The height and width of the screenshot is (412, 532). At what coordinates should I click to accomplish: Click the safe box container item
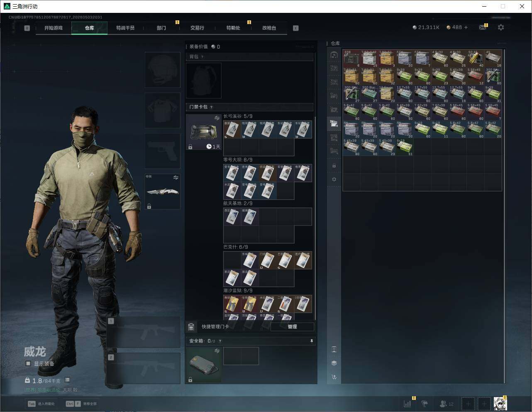[x=204, y=365]
